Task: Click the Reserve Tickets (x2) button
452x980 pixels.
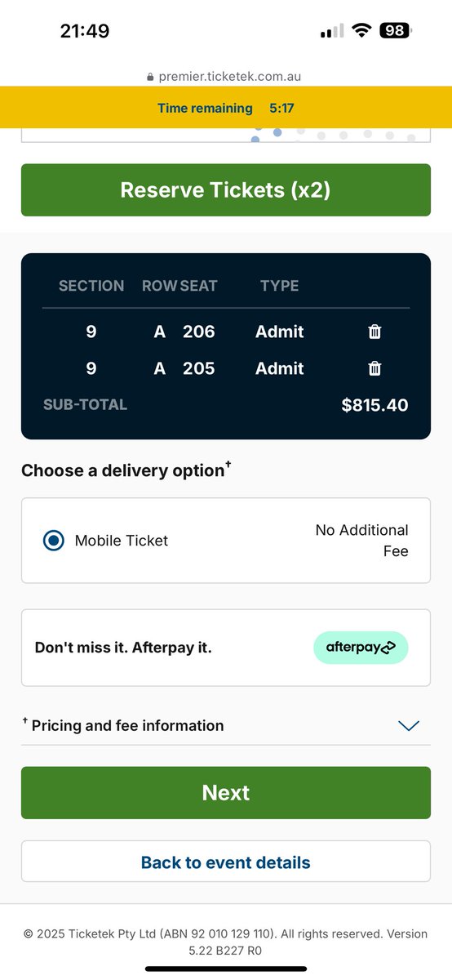Action: point(226,190)
